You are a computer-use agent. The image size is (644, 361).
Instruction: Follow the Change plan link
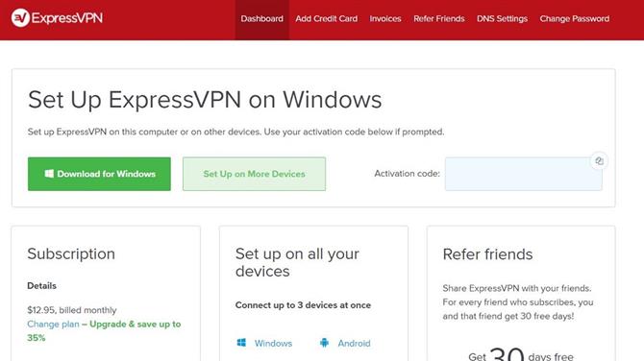(53, 325)
